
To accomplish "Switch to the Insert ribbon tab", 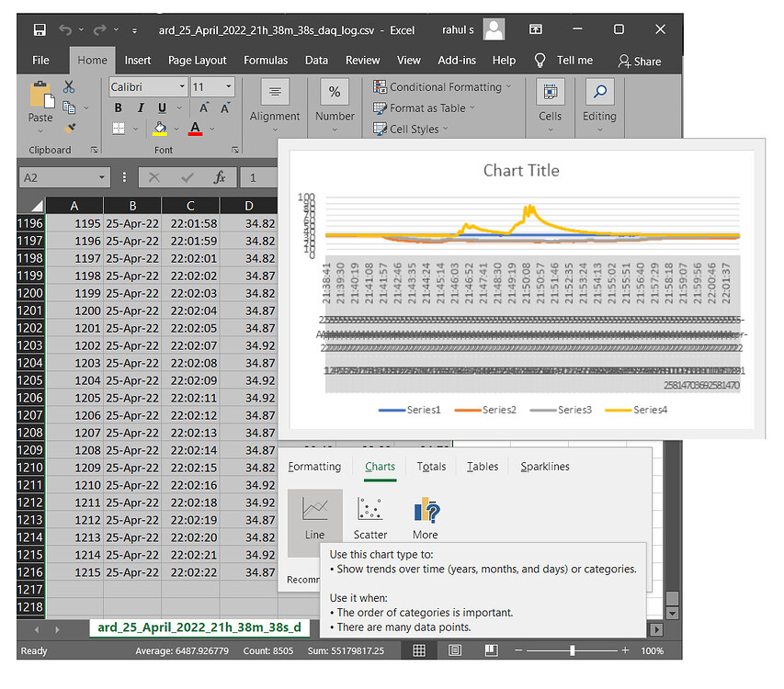I will pos(137,60).
